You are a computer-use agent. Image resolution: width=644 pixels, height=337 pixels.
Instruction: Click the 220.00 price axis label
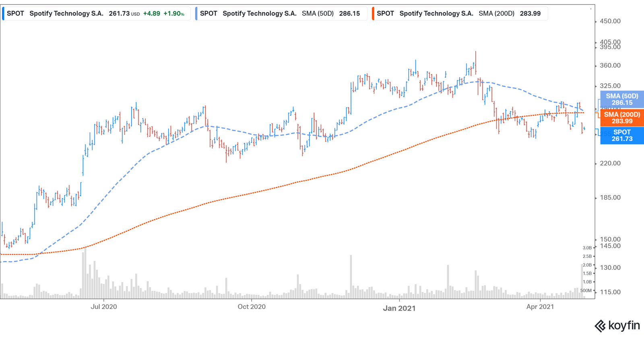point(610,163)
